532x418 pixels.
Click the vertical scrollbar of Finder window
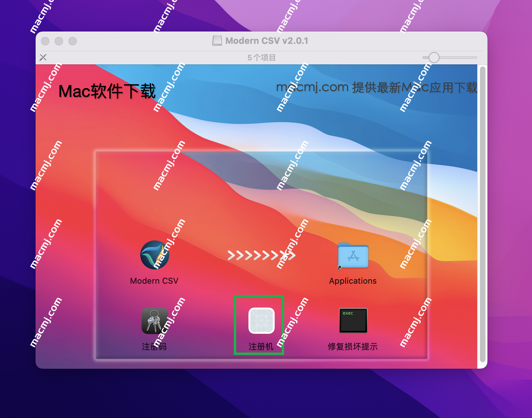[x=483, y=214]
